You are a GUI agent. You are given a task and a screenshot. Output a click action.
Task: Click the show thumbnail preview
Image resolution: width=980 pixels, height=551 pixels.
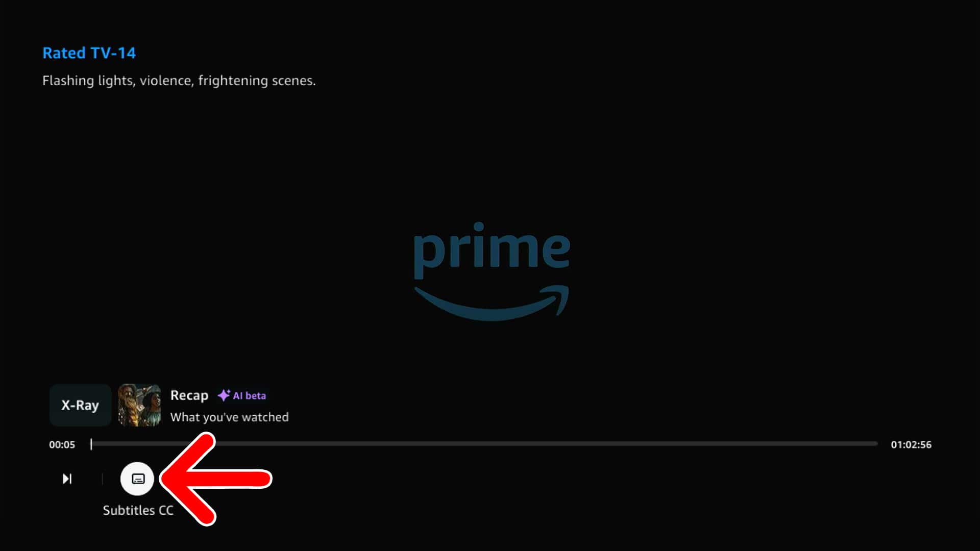coord(139,405)
